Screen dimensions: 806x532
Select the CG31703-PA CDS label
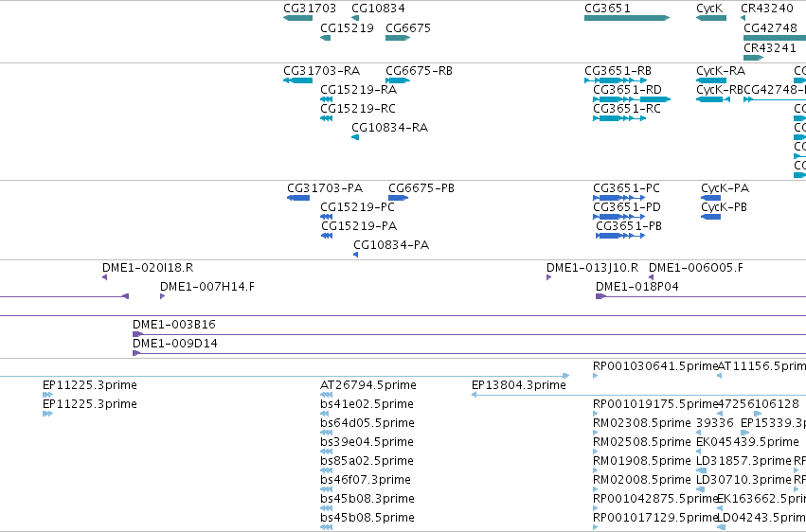pyautogui.click(x=325, y=188)
